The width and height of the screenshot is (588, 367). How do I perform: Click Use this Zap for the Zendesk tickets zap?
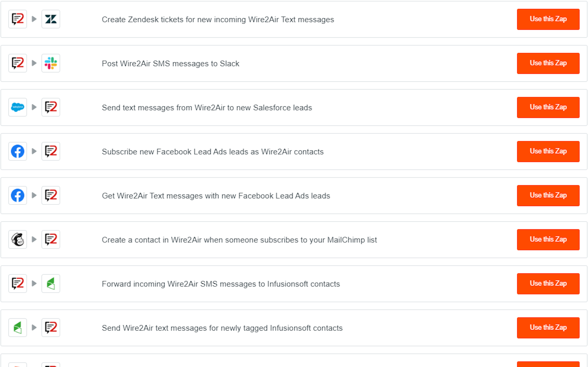click(548, 19)
